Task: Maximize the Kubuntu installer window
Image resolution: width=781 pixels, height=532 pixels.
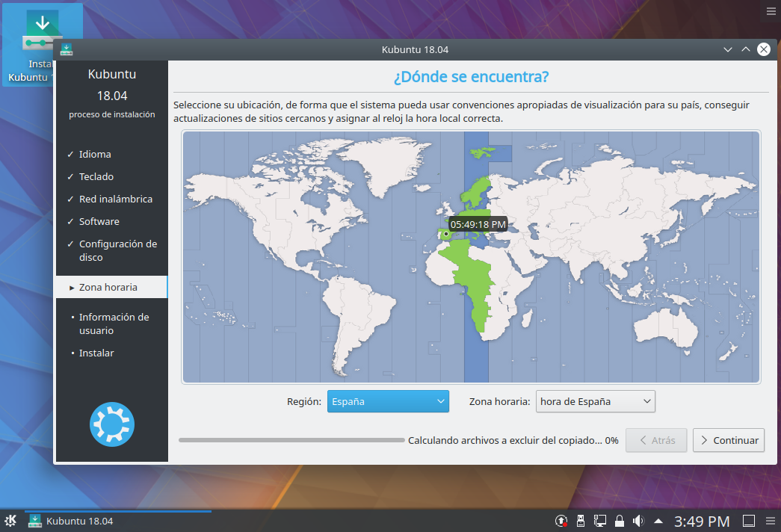Action: (x=746, y=49)
